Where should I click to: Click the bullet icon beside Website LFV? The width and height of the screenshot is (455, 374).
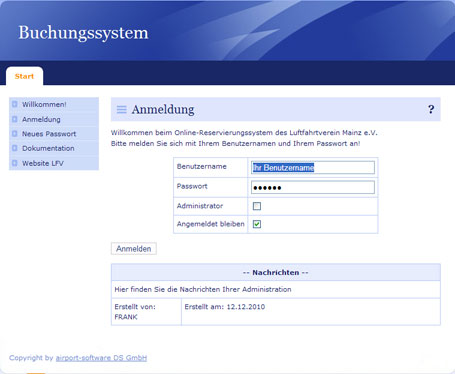14,163
